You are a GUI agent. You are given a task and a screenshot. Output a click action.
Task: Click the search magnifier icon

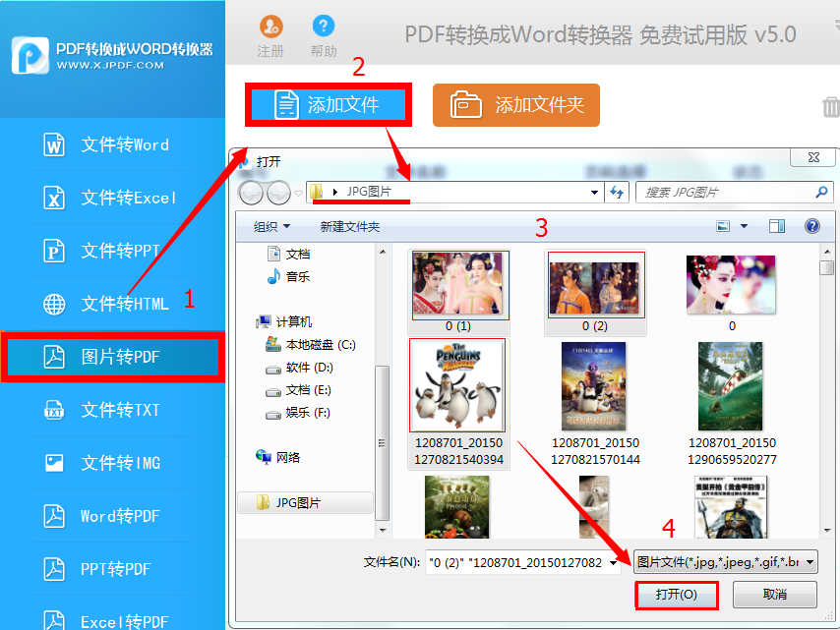click(821, 192)
